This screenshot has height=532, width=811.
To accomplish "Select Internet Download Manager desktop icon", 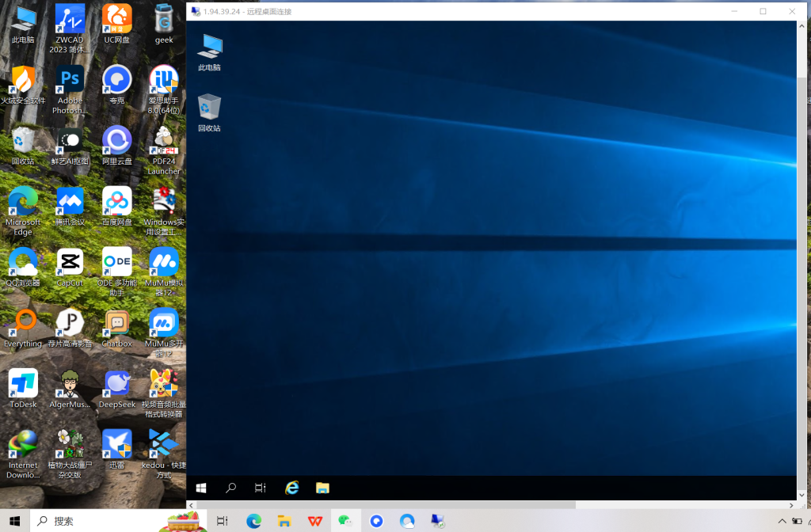I will [23, 454].
